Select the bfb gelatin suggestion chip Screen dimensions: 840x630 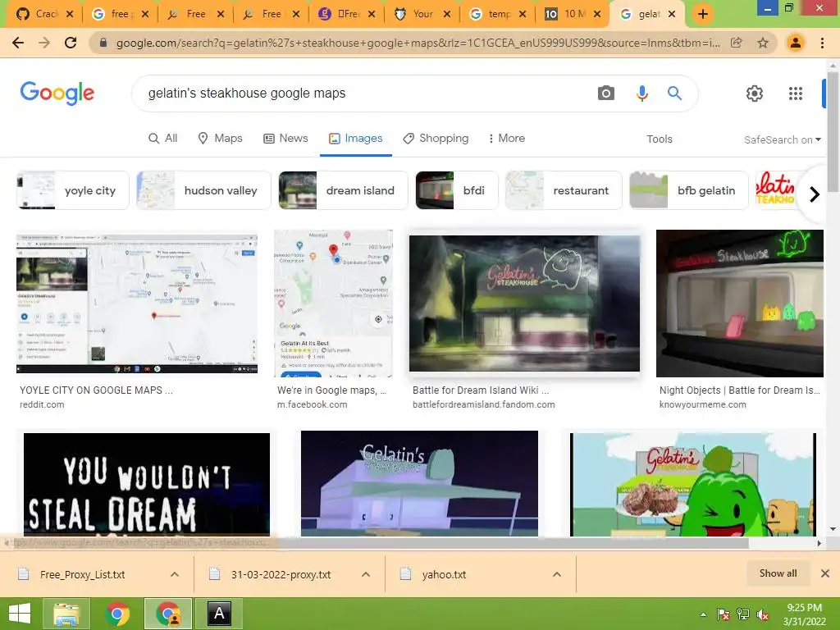coord(688,190)
